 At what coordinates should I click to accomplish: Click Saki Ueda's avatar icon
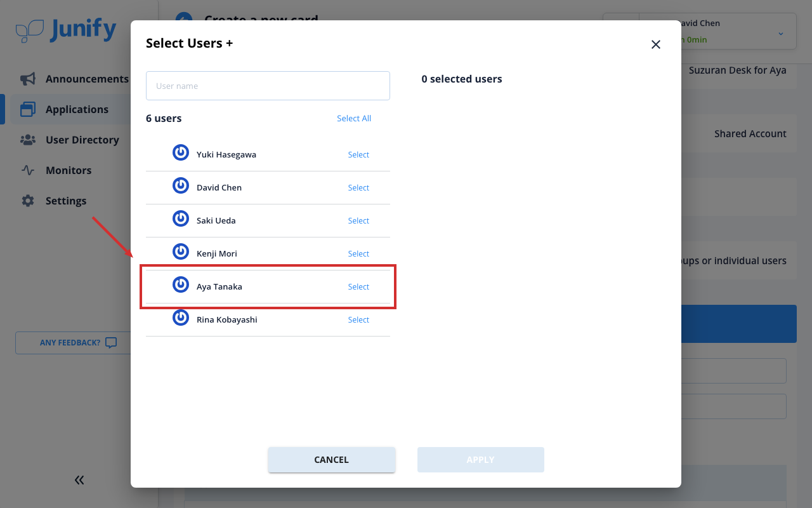click(x=181, y=218)
